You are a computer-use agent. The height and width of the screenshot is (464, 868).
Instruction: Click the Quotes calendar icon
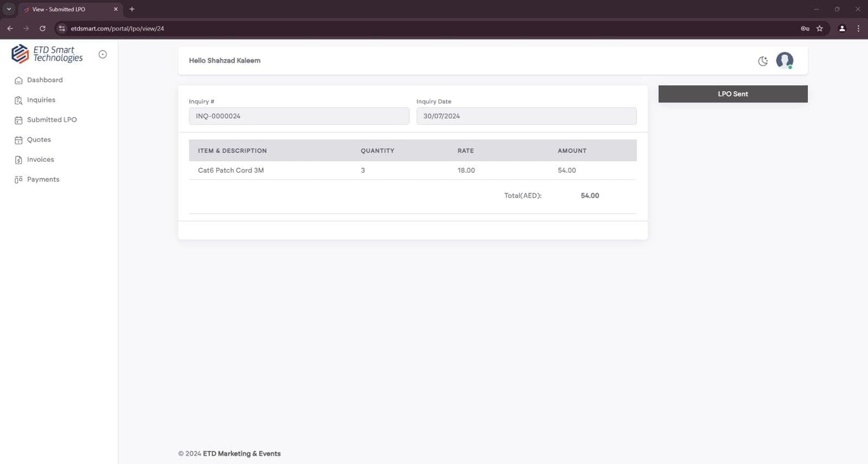pos(18,140)
